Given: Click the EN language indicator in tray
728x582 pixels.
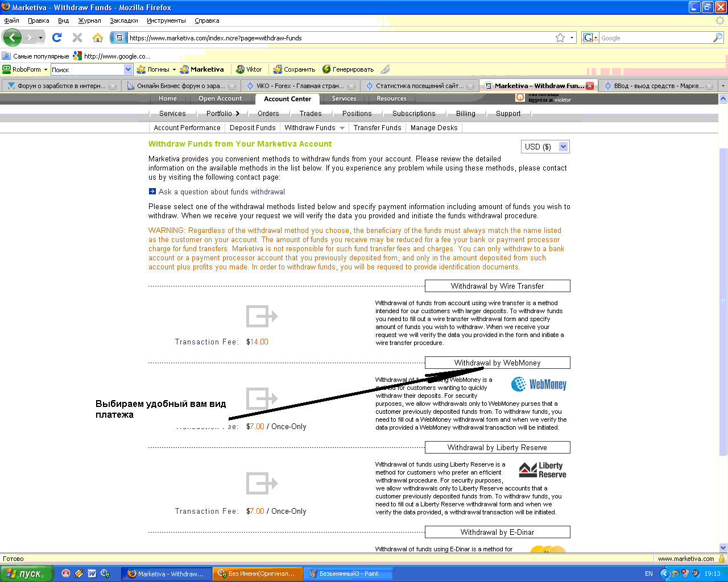Looking at the screenshot, I should pyautogui.click(x=649, y=573).
